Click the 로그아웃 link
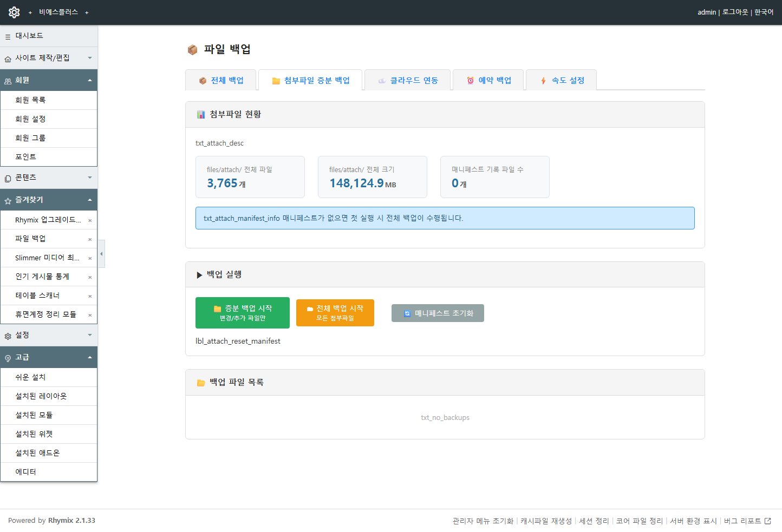 pyautogui.click(x=735, y=12)
